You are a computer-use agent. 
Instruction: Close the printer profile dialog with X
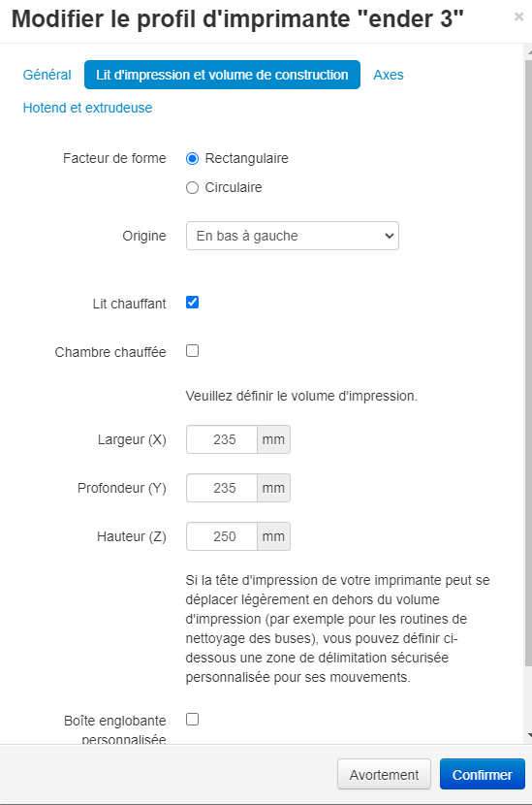[x=518, y=16]
